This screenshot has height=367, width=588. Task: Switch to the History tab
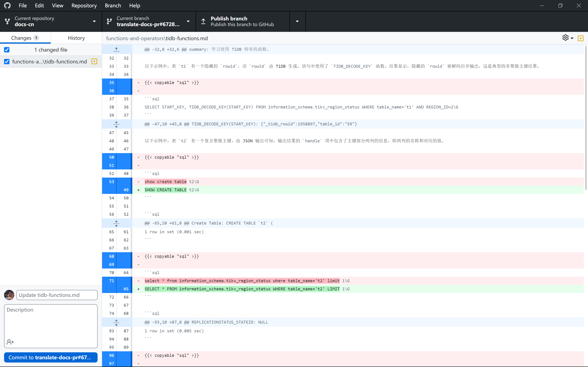tap(76, 38)
